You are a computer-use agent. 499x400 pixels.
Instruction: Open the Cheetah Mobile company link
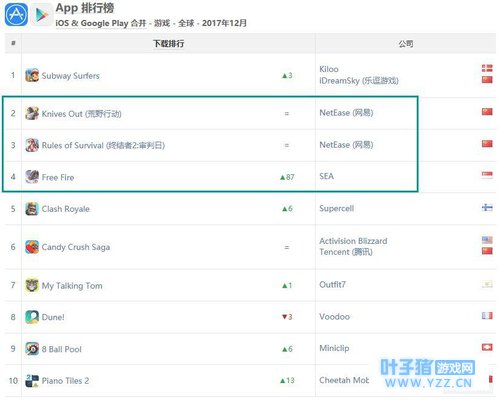pos(344,380)
